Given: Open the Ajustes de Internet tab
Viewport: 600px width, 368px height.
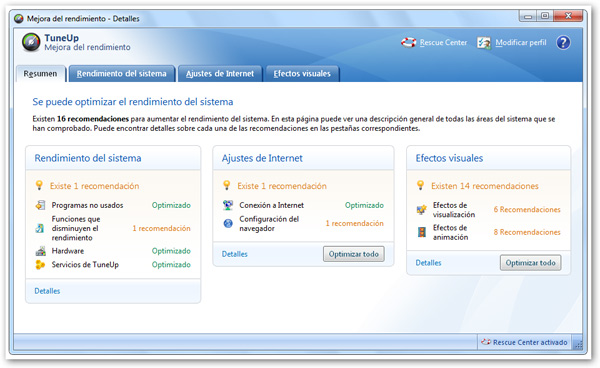Looking at the screenshot, I should [220, 73].
